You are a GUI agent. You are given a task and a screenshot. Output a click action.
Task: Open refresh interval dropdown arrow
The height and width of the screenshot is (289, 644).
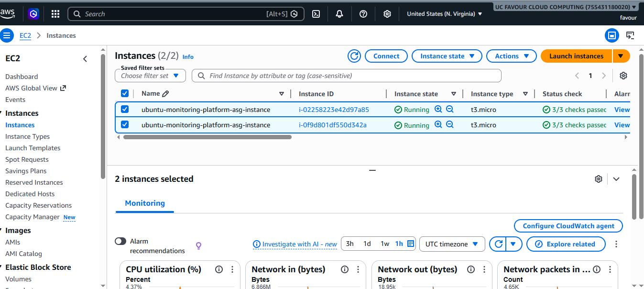coord(513,244)
